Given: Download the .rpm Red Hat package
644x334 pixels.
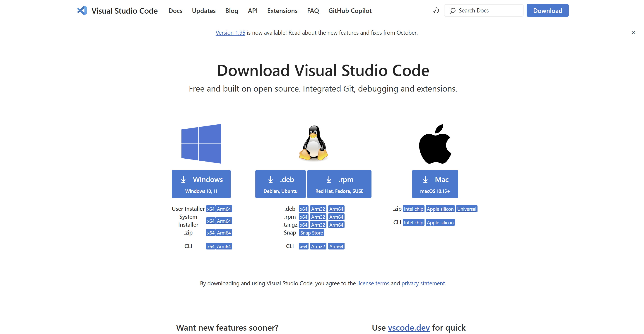Looking at the screenshot, I should [x=339, y=184].
